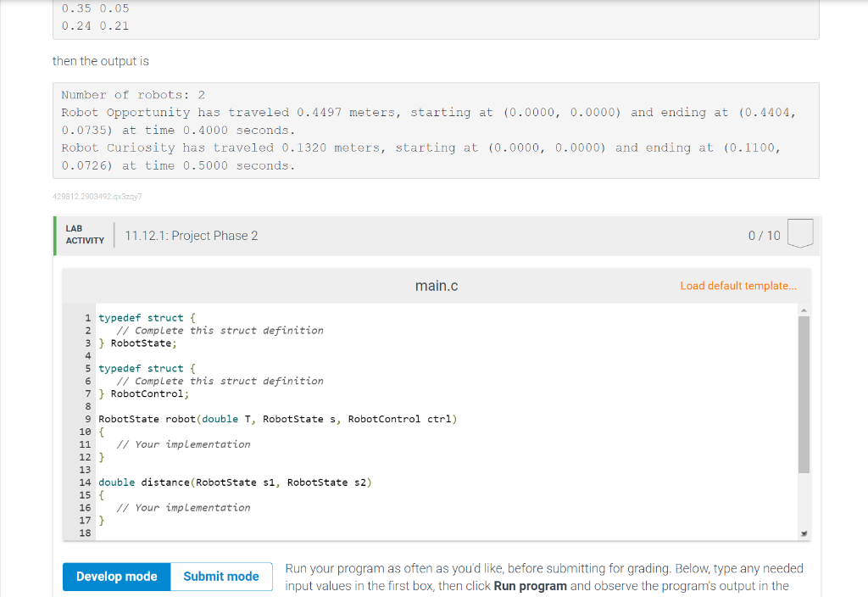Click the RobotControl struct closing brace on line 7
Image resolution: width=868 pixels, height=597 pixels.
100,393
